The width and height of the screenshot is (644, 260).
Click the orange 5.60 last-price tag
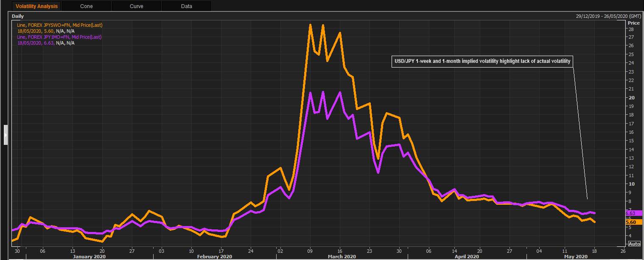pos(633,222)
